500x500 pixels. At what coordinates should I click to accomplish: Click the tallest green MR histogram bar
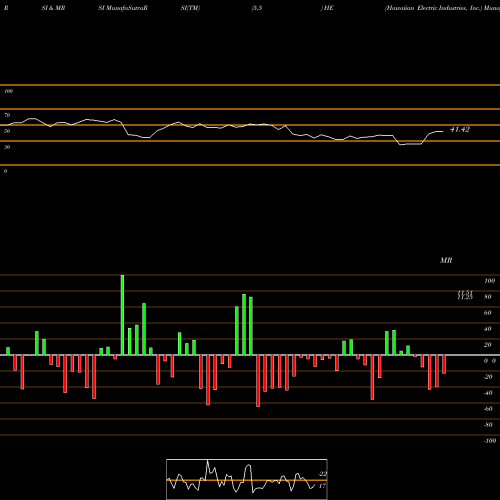coord(122,315)
